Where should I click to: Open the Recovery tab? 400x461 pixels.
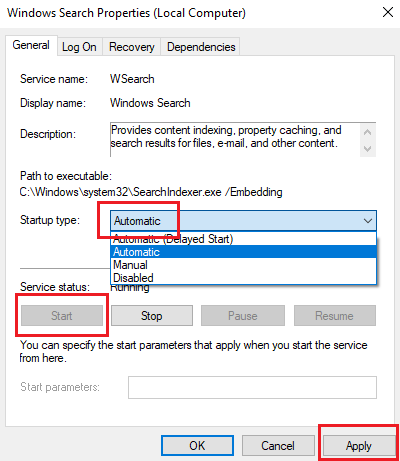tap(132, 47)
